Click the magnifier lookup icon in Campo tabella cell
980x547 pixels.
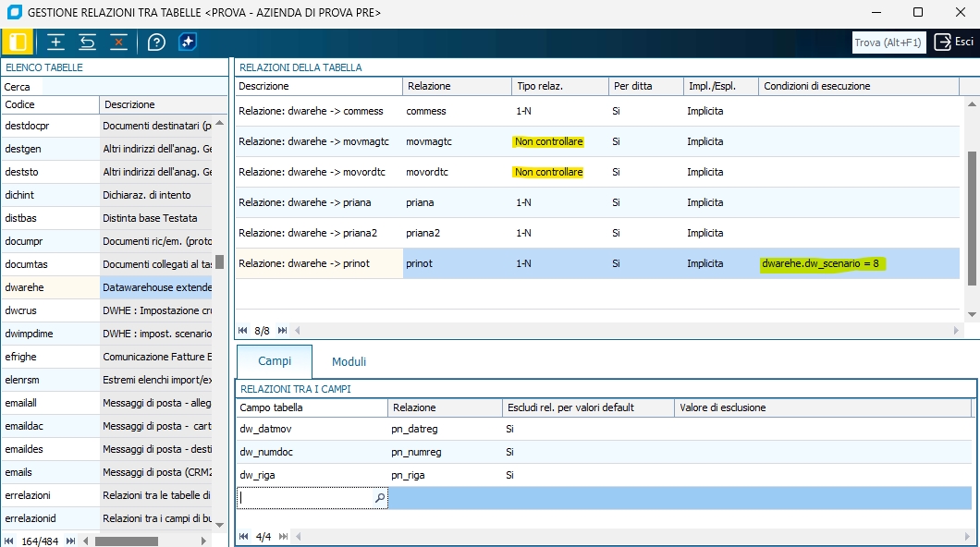coord(379,498)
